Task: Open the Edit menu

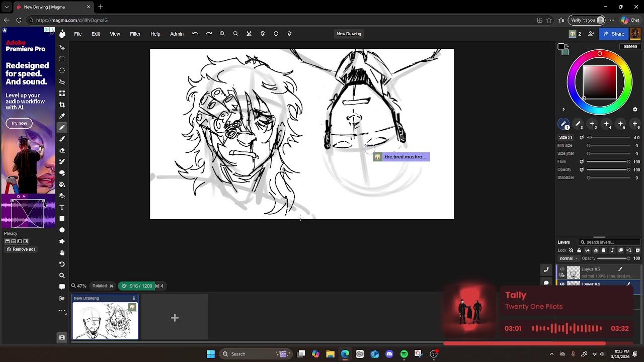Action: coord(96,34)
